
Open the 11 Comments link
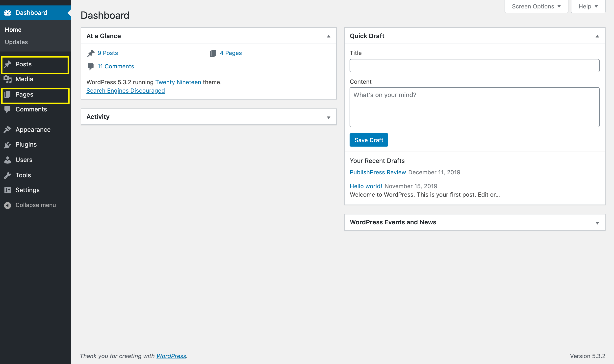pyautogui.click(x=116, y=66)
